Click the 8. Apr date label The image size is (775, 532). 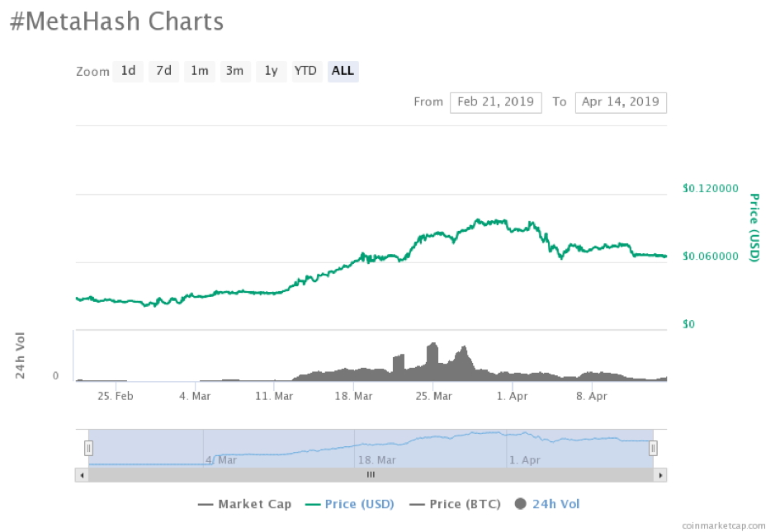pyautogui.click(x=592, y=396)
